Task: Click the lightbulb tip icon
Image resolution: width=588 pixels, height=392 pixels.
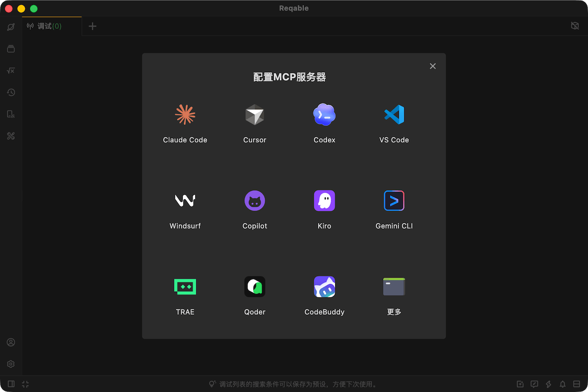Action: (213, 384)
